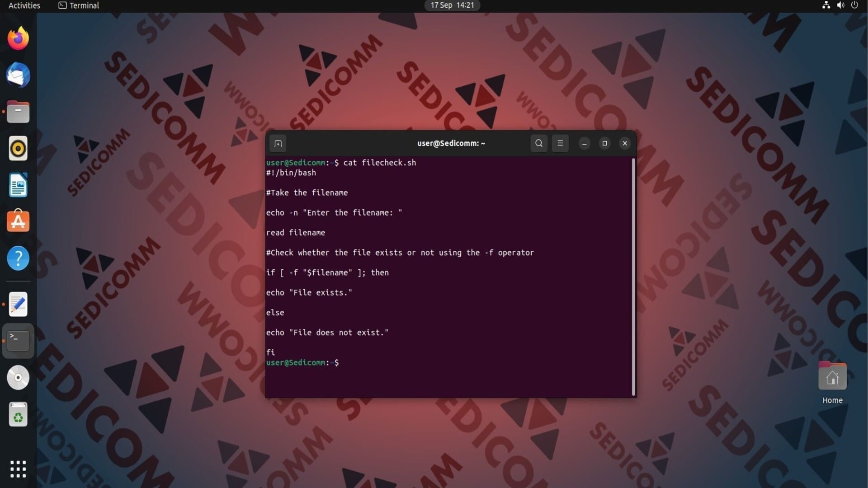Open the terminal search tool
The image size is (868, 488).
[538, 143]
